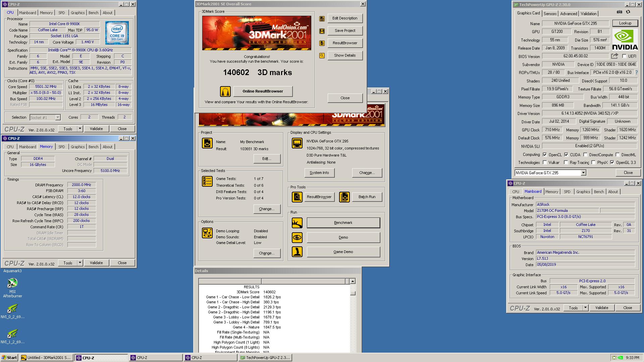Click the Selected Tests checklist icon

pos(207,181)
